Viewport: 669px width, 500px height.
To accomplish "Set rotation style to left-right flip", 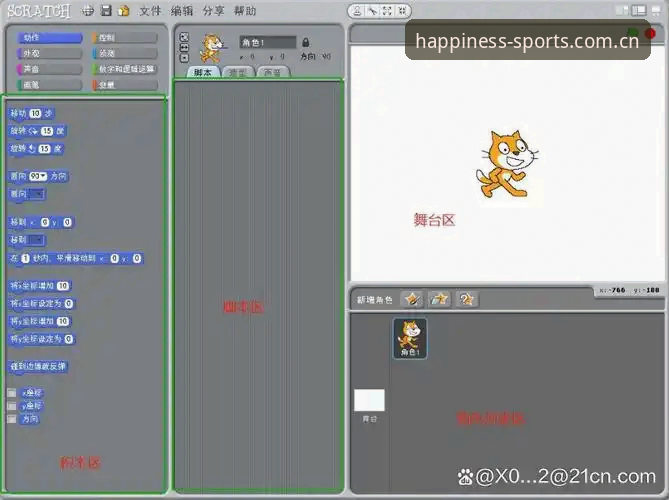I will 184,47.
